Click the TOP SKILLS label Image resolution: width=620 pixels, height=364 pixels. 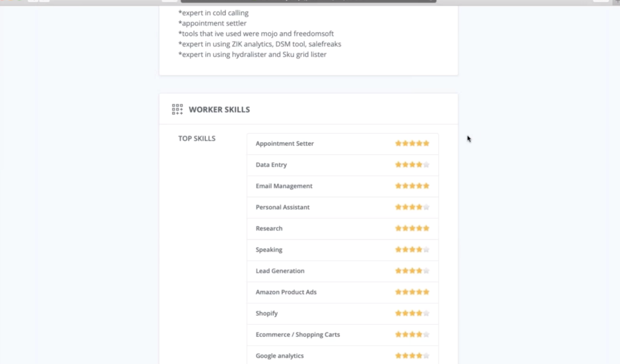197,138
